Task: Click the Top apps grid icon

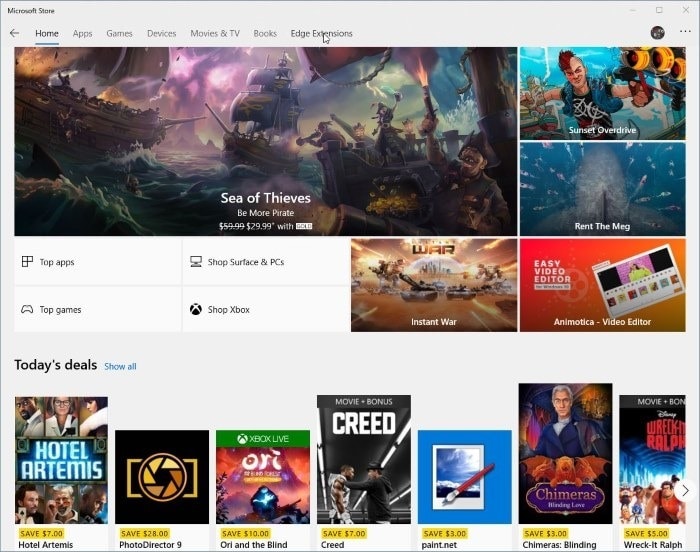Action: [27, 261]
